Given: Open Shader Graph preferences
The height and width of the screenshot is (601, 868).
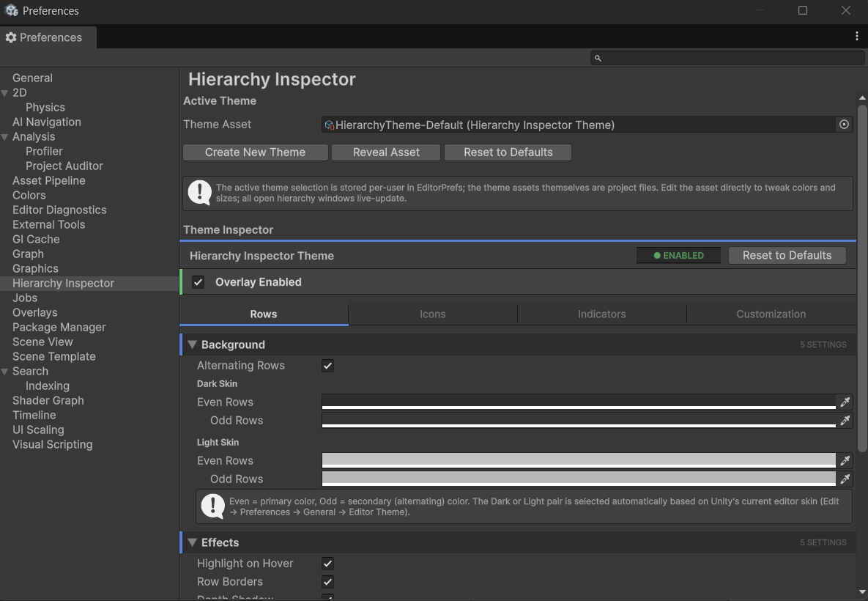Looking at the screenshot, I should tap(48, 401).
